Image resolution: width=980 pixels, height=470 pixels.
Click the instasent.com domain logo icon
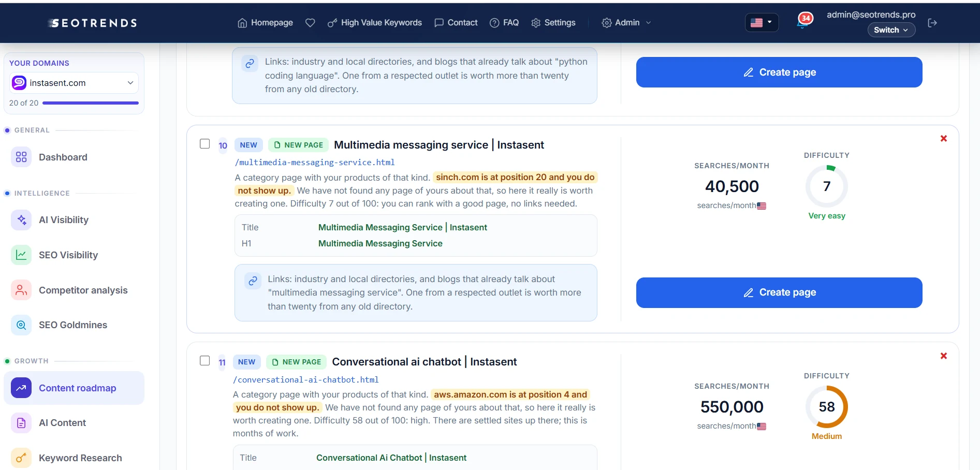(x=19, y=83)
